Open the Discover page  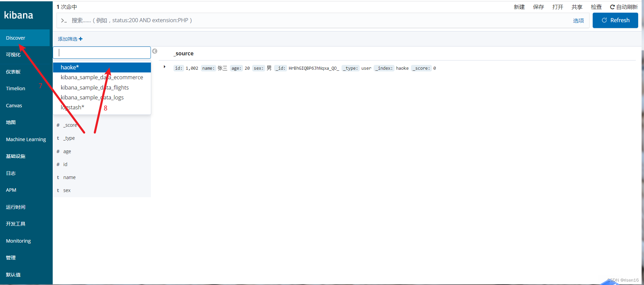[25, 38]
